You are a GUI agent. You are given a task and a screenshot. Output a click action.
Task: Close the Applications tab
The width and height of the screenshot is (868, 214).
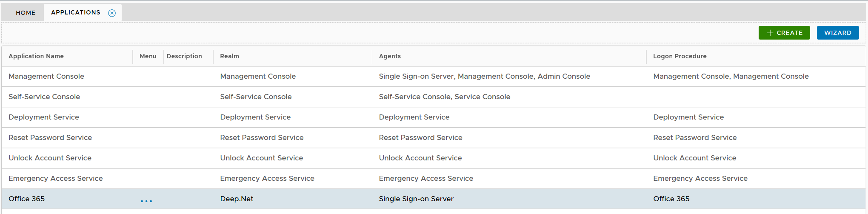[x=112, y=13]
